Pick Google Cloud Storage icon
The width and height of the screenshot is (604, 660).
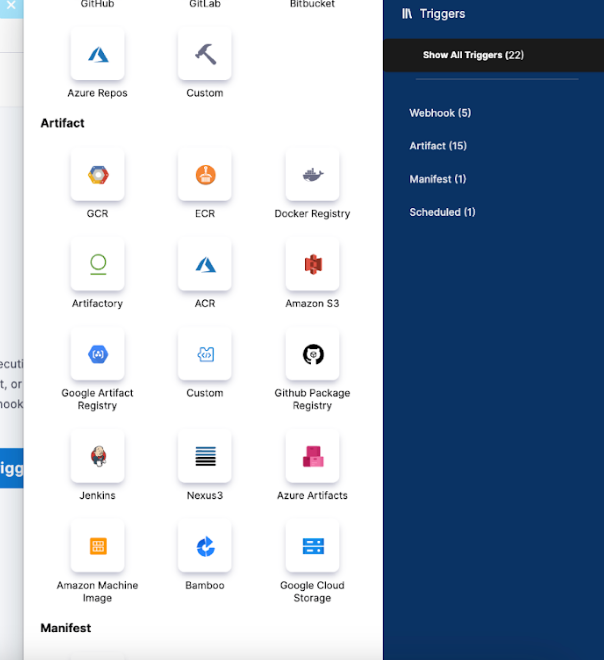coord(312,547)
